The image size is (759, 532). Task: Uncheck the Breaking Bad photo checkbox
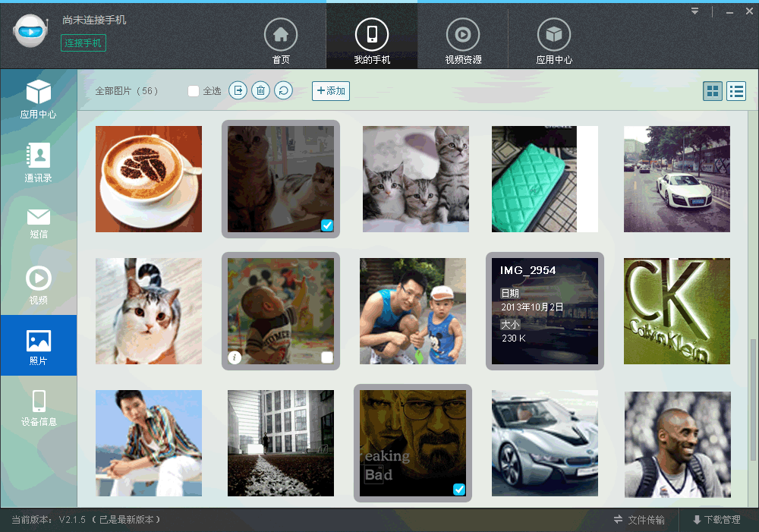click(458, 490)
